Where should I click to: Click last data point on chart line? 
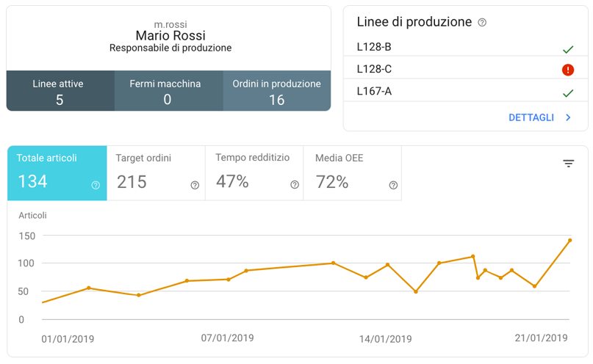coord(569,240)
